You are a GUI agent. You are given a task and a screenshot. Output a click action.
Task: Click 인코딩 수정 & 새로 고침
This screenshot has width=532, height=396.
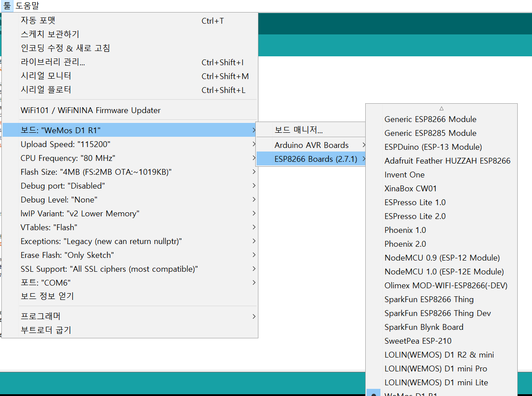(130, 48)
